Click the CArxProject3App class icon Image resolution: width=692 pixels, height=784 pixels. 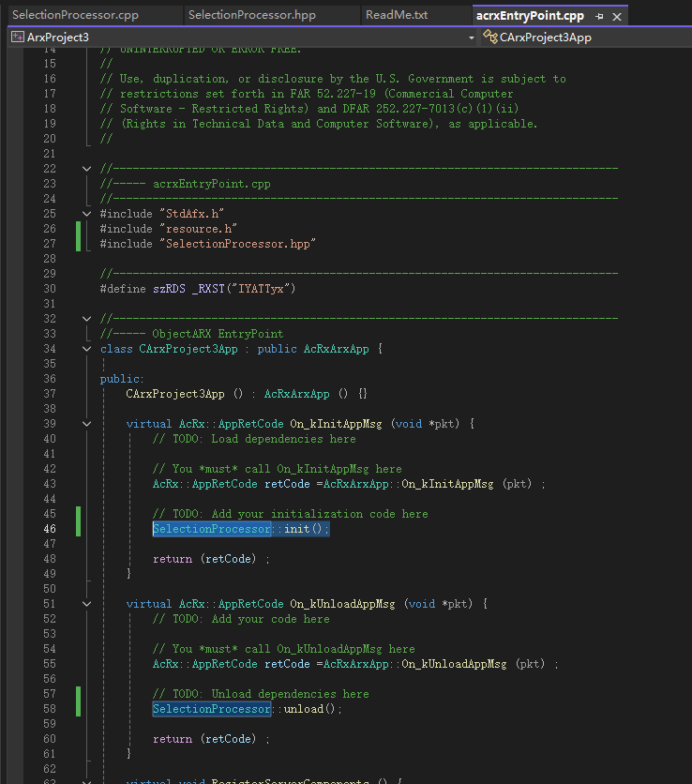point(489,38)
